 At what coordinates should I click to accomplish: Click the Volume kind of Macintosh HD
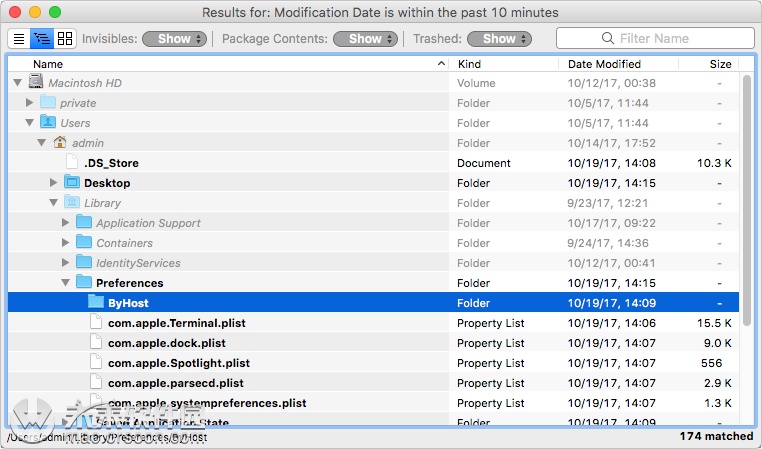pos(476,83)
